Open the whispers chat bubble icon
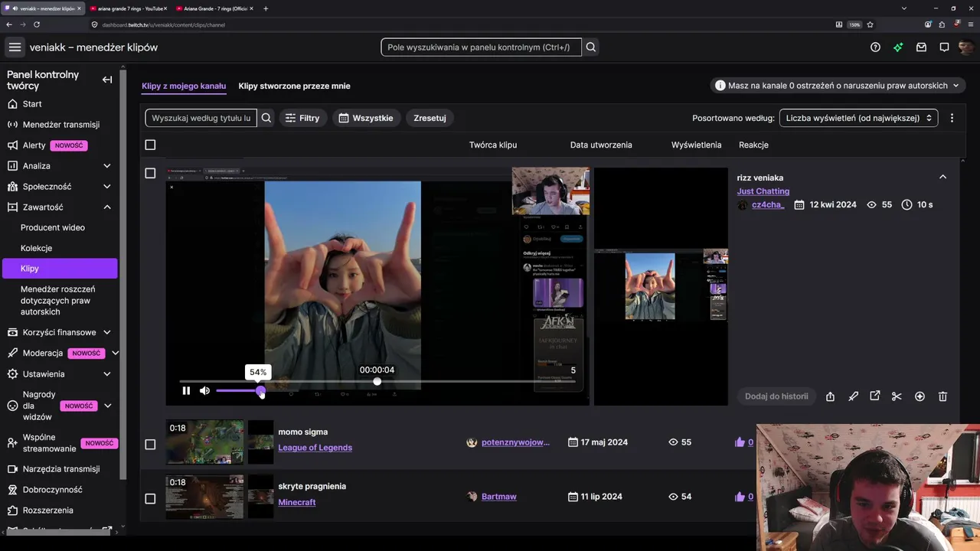Viewport: 980px width, 551px height. 944,47
